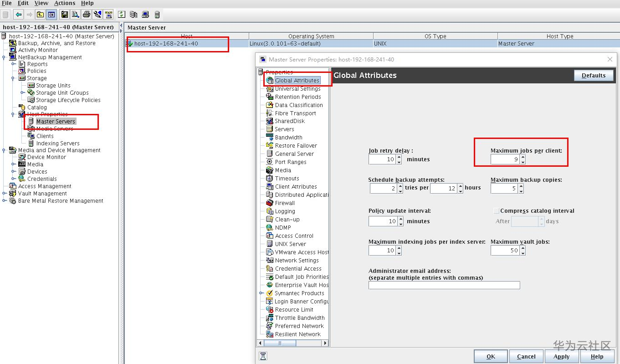Open Resilient Network properties page
620x364 pixels.
(x=298, y=334)
